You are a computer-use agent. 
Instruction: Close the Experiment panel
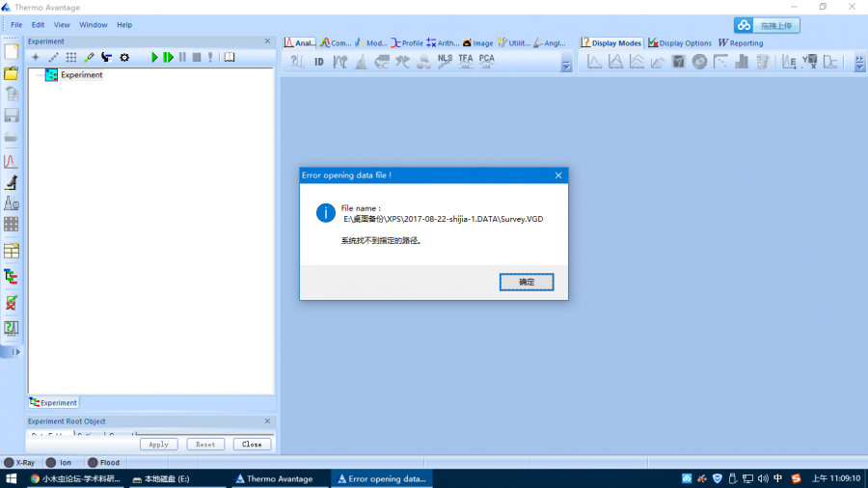pos(267,41)
